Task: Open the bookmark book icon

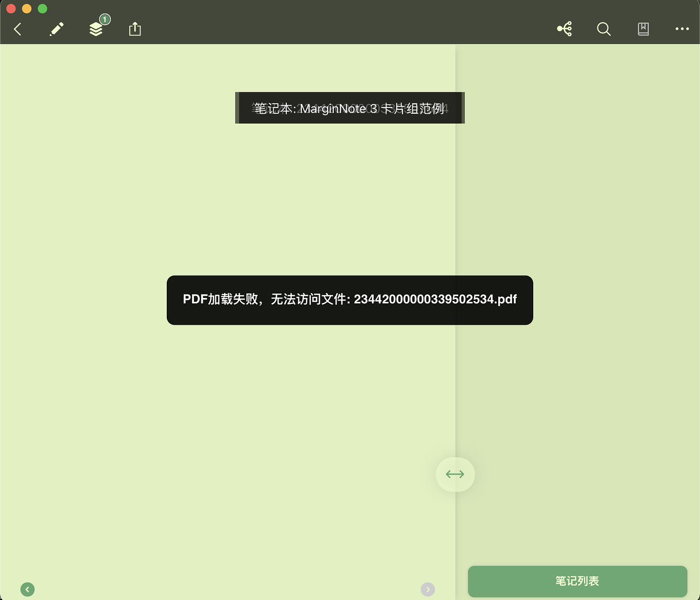Action: click(643, 29)
